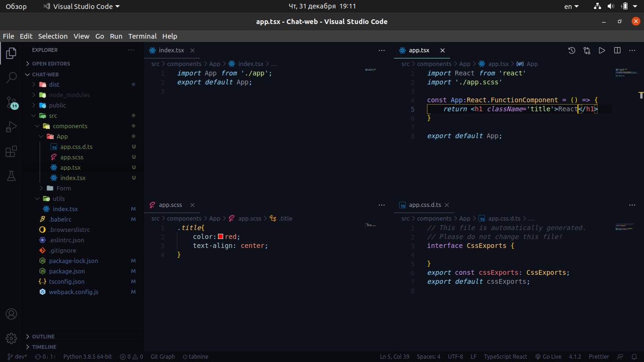This screenshot has height=362, width=644.
Task: Expand the Timeline section
Action: [83, 347]
